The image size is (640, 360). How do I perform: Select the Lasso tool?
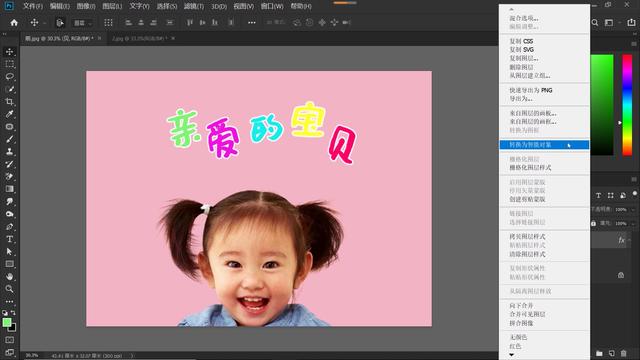coord(9,77)
